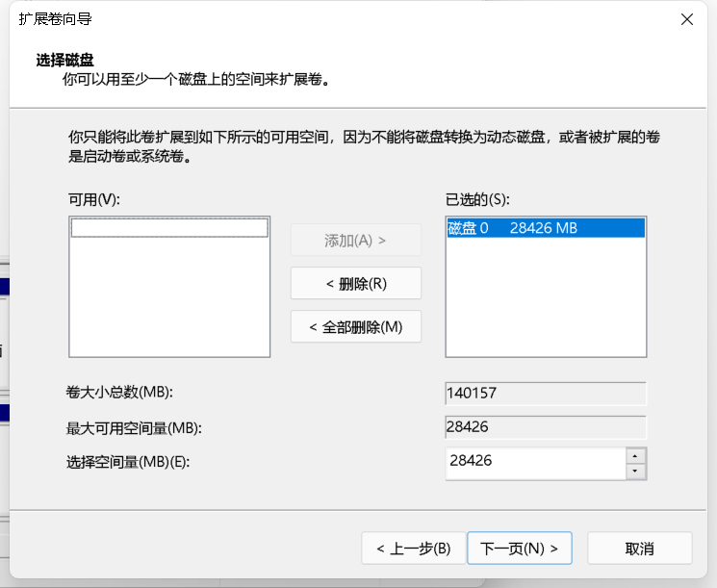Image resolution: width=717 pixels, height=588 pixels.
Task: Click 全部删除(M) to remove all disks
Action: (356, 326)
